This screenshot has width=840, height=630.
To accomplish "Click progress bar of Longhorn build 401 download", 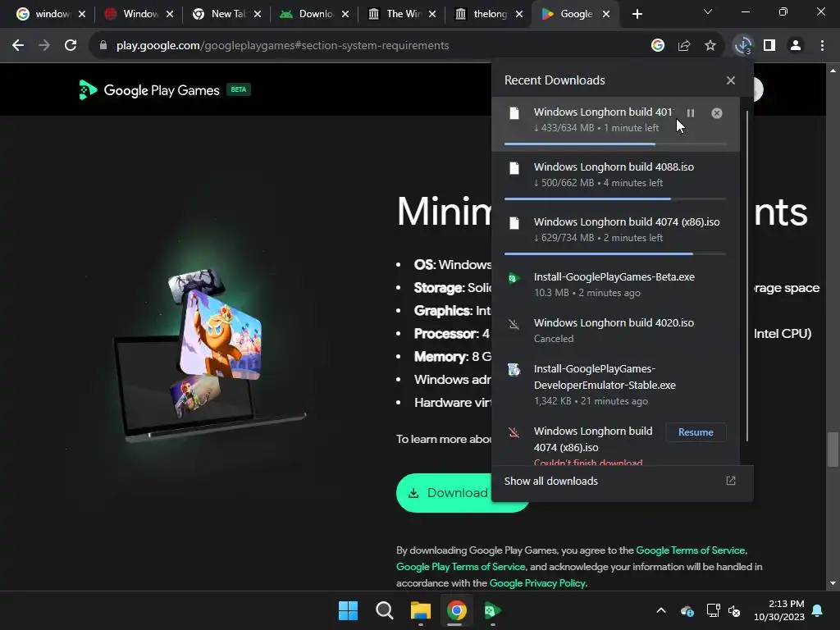I will pos(615,144).
